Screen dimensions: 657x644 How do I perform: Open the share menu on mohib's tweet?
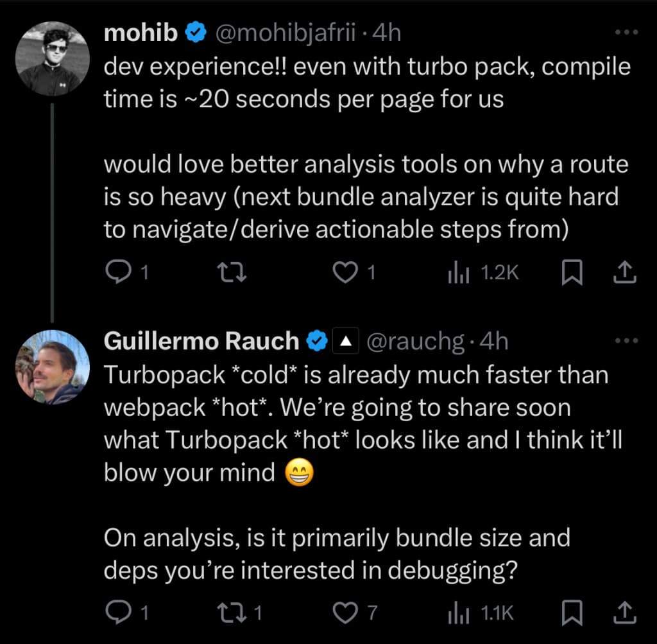click(x=625, y=272)
